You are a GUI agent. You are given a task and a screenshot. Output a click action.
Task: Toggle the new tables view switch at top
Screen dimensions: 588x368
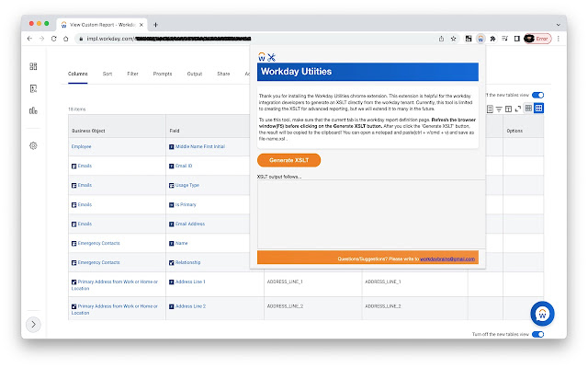click(537, 96)
